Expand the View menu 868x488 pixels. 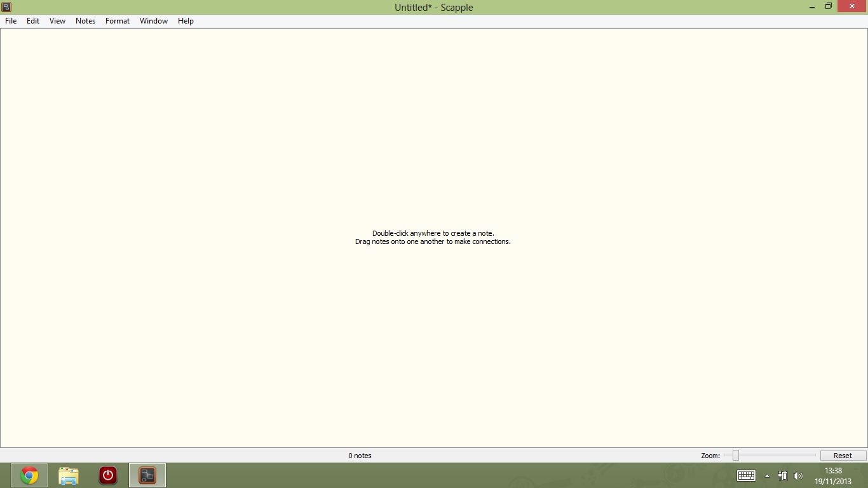pyautogui.click(x=57, y=21)
